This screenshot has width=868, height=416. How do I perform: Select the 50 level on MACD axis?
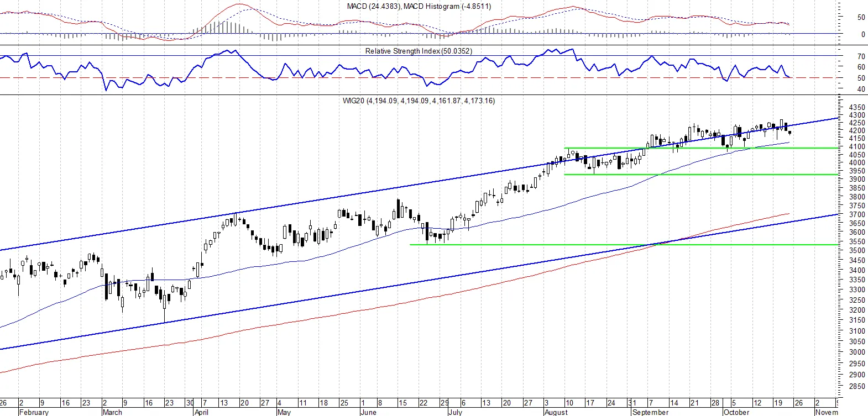pyautogui.click(x=861, y=17)
